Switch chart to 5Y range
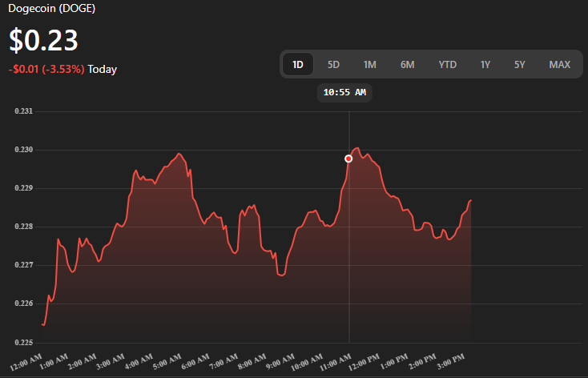588x378 pixels. click(x=519, y=64)
